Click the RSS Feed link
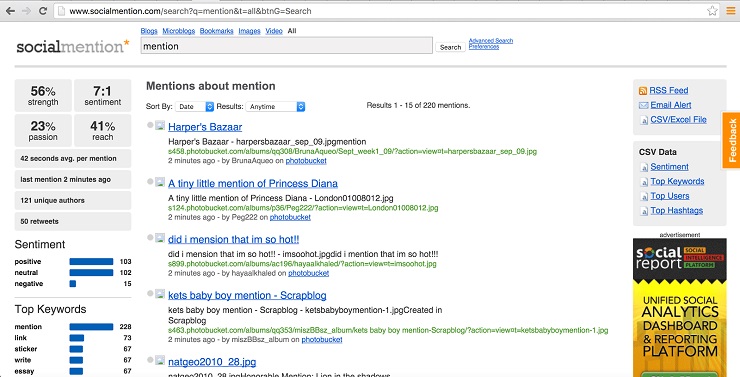 pyautogui.click(x=668, y=91)
